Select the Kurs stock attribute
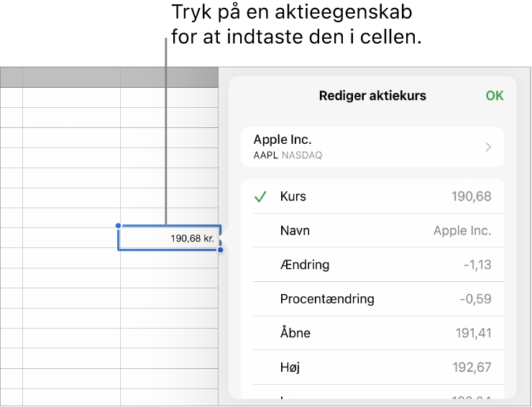The height and width of the screenshot is (407, 532). point(372,196)
